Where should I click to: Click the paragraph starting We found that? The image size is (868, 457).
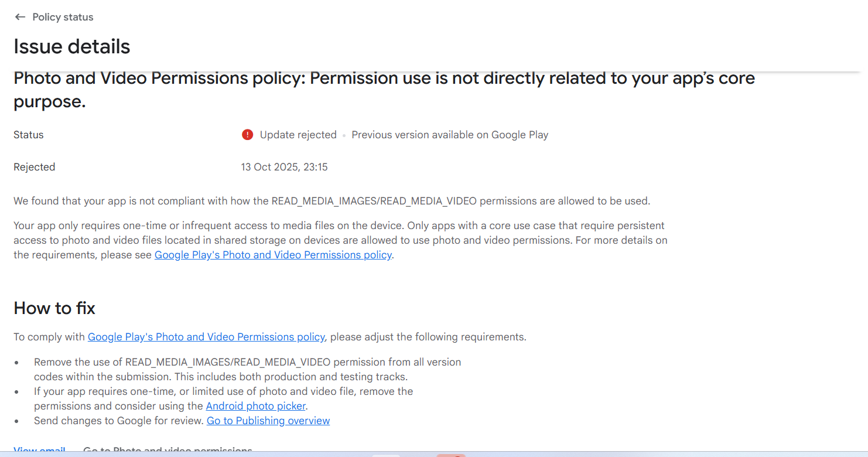(x=332, y=201)
